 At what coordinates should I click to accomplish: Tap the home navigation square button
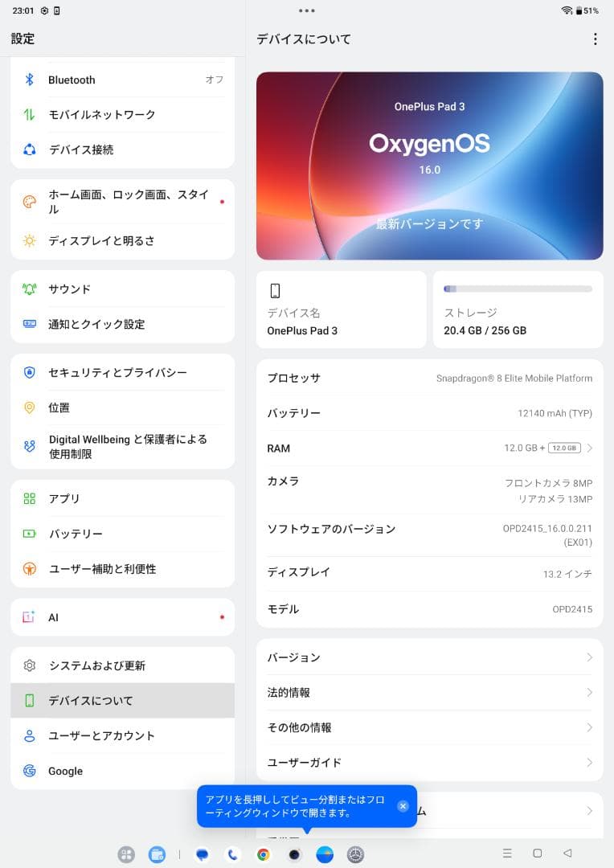[537, 853]
